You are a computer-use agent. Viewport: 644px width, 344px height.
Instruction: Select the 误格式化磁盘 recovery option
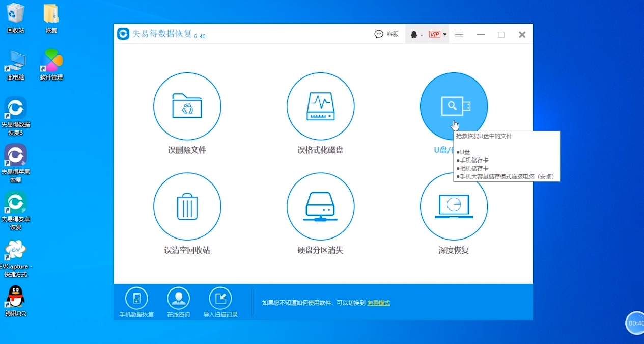pyautogui.click(x=320, y=106)
